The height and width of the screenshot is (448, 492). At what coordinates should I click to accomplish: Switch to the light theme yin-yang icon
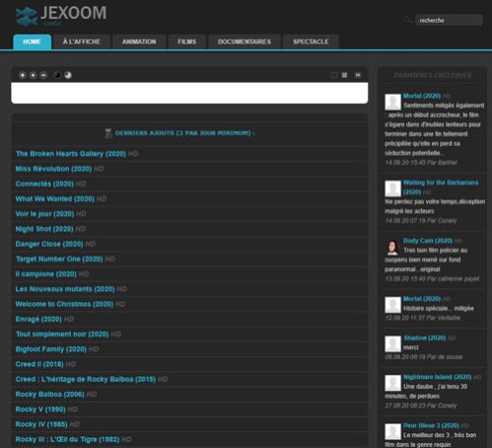pyautogui.click(x=68, y=75)
